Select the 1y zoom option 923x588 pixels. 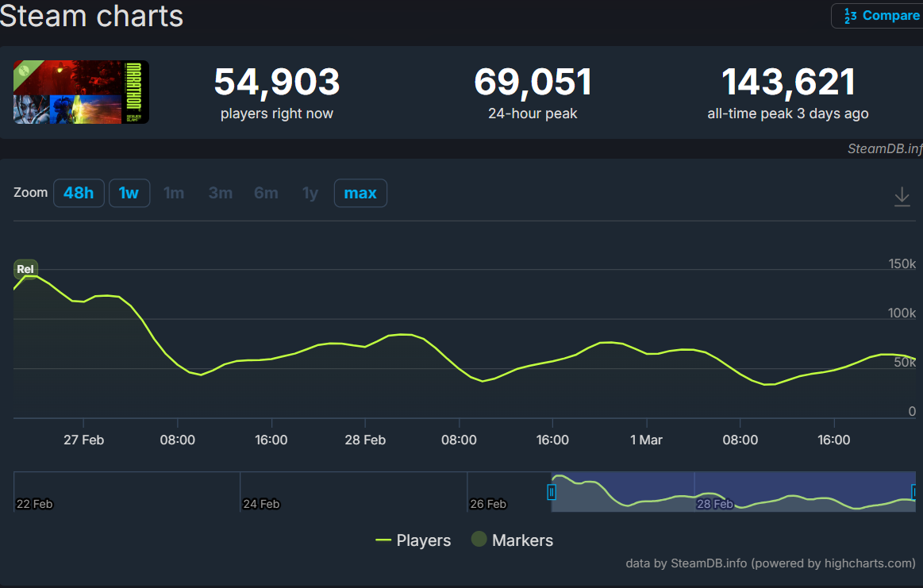[x=310, y=193]
